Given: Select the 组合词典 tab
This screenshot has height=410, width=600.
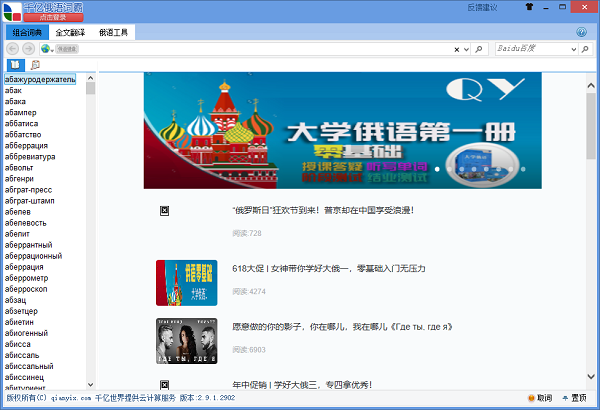Looking at the screenshot, I should [x=24, y=32].
